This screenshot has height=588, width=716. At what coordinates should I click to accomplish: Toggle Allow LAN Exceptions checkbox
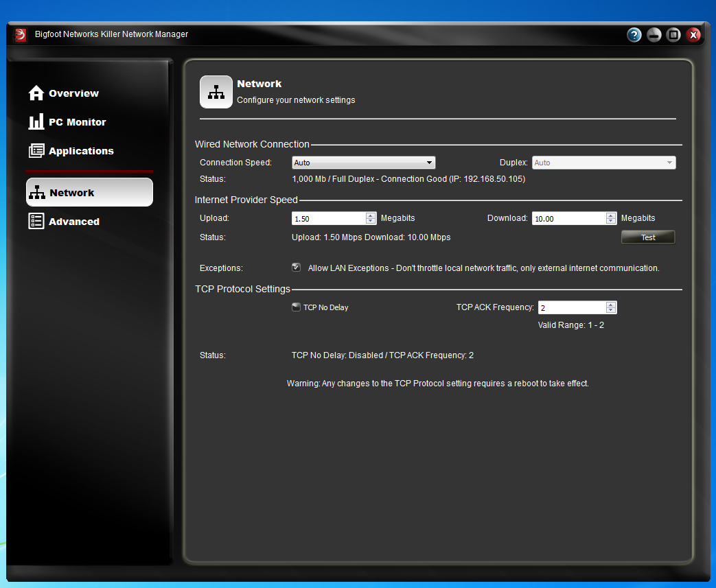point(297,268)
